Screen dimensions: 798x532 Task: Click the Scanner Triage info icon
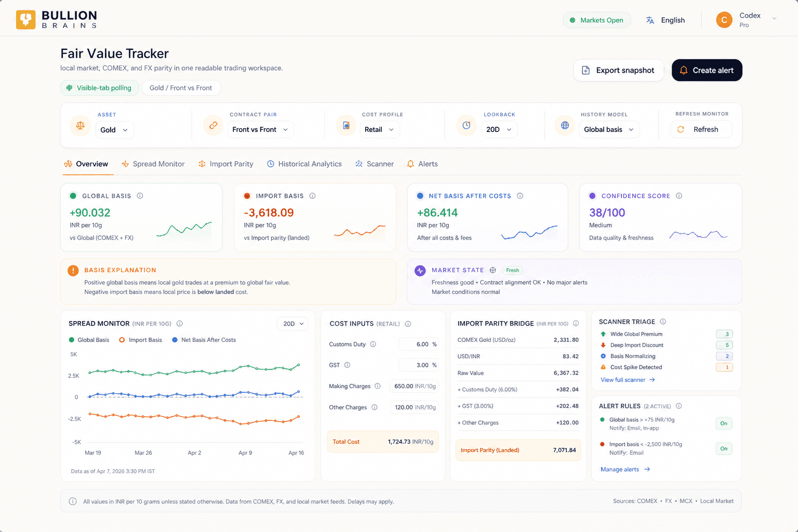coord(663,322)
